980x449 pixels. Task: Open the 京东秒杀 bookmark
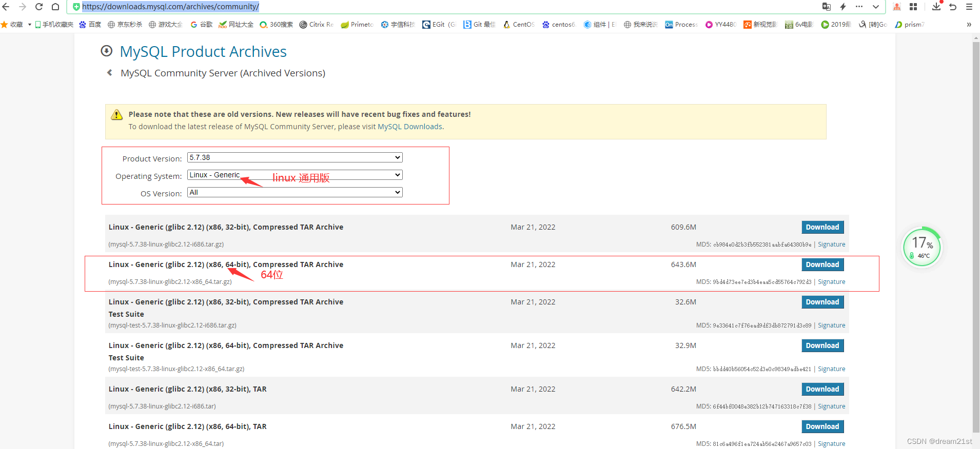pyautogui.click(x=125, y=24)
